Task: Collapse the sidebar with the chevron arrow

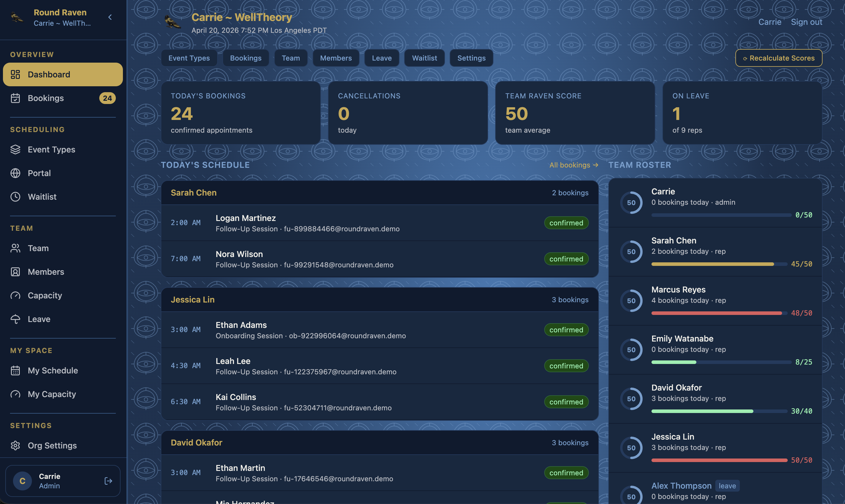Action: 110,17
